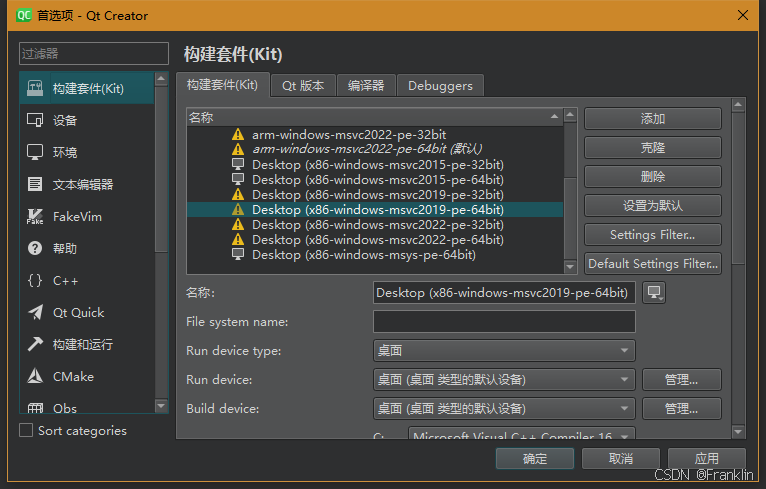
Task: Click the 设置为默认 button
Action: tap(653, 206)
